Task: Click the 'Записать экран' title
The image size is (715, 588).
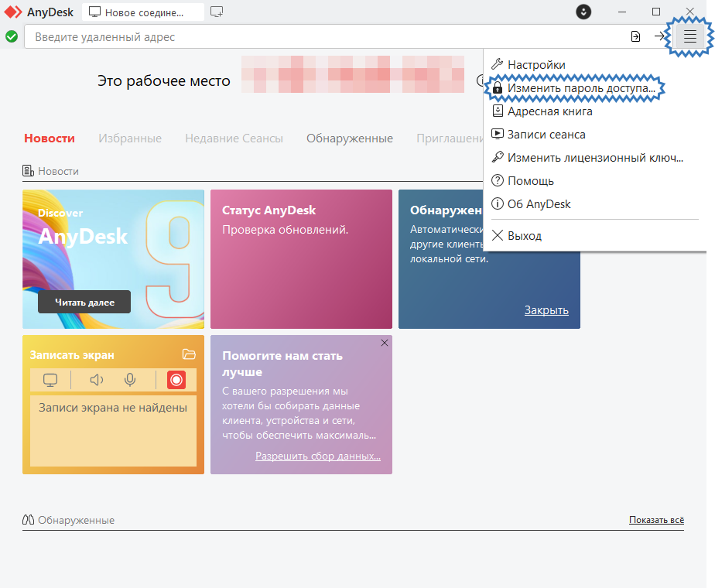Action: pyautogui.click(x=72, y=355)
